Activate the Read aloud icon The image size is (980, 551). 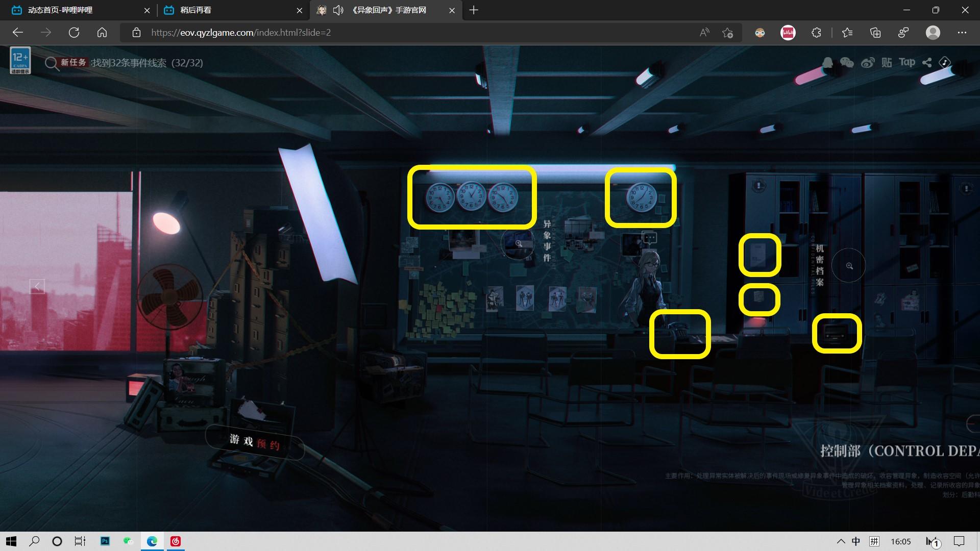[x=704, y=33]
